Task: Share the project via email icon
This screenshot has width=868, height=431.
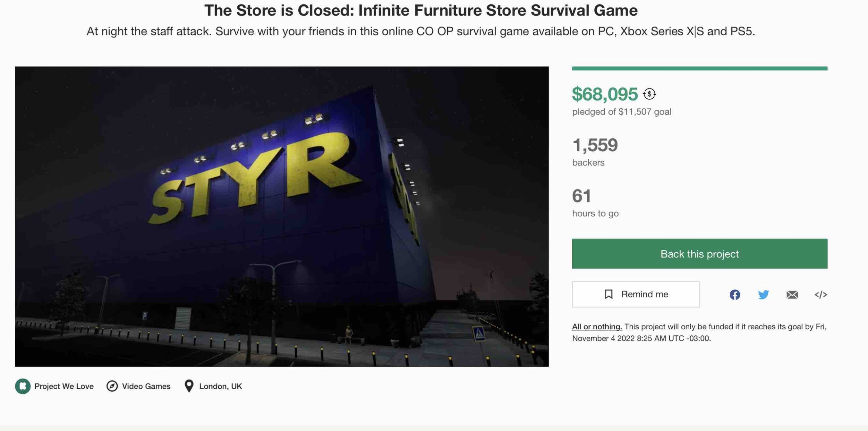Action: 792,295
